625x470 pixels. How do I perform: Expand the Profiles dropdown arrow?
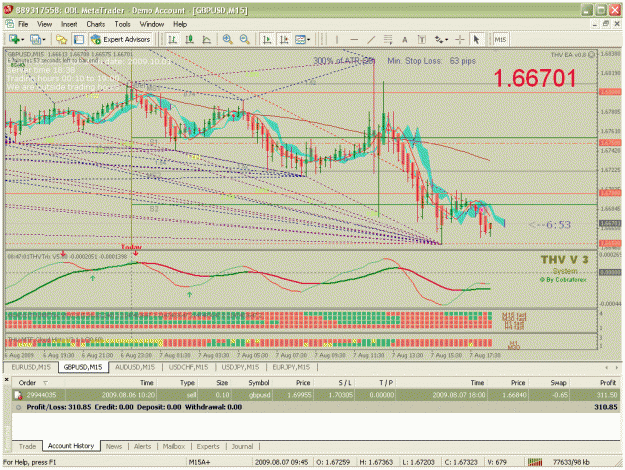pyautogui.click(x=44, y=40)
